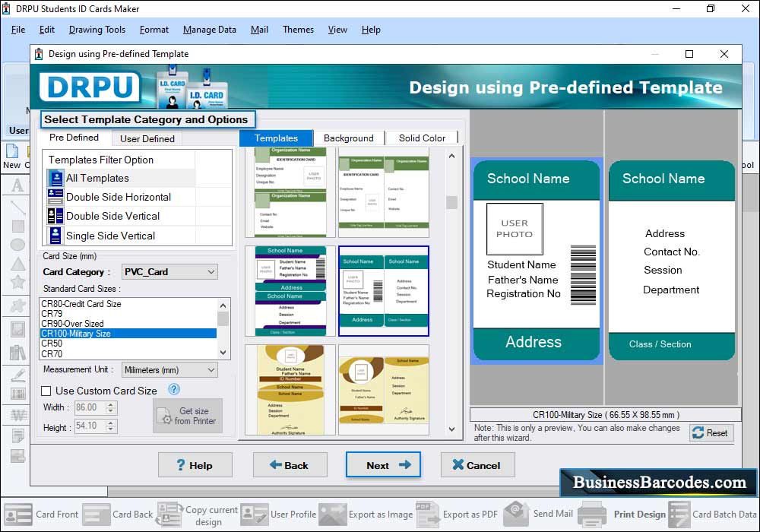The width and height of the screenshot is (760, 532).
Task: Click the Print Design printer icon
Action: (592, 515)
